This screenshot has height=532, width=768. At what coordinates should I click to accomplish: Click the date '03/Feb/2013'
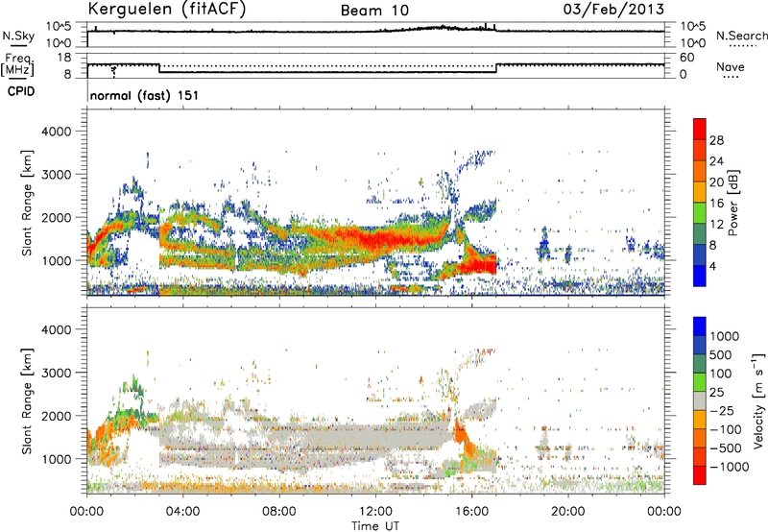click(x=613, y=9)
